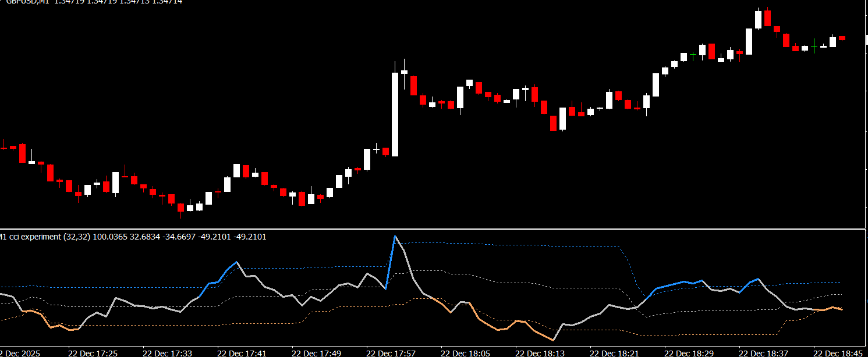Select the 22 Dec 17:25 time label
This screenshot has height=357, width=868.
93,352
